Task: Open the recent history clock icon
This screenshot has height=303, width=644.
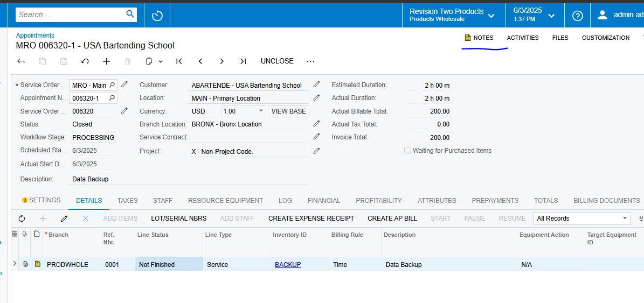Action: (x=157, y=16)
